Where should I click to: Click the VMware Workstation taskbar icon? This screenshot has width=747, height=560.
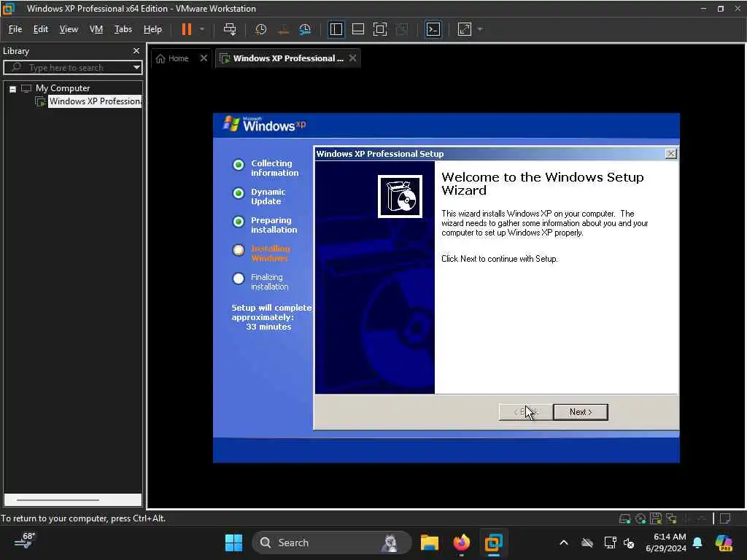coord(494,542)
